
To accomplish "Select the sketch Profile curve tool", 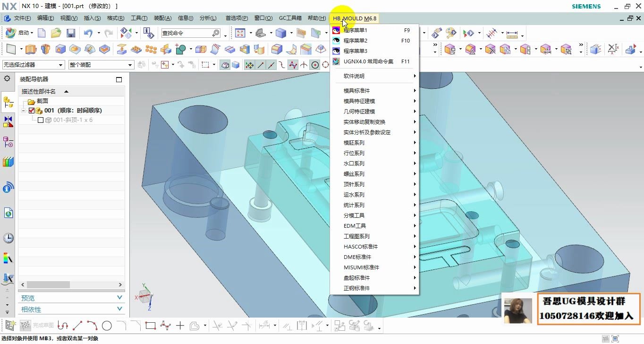I will [62, 326].
